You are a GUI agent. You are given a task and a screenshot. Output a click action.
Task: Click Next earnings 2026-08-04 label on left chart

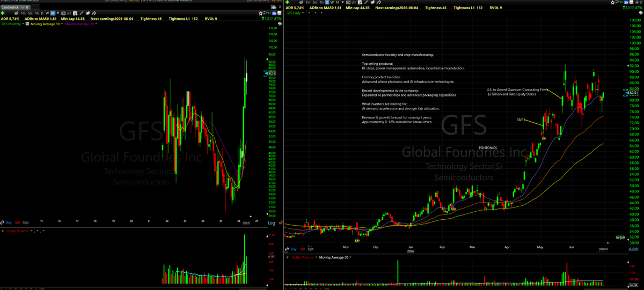pyautogui.click(x=112, y=19)
